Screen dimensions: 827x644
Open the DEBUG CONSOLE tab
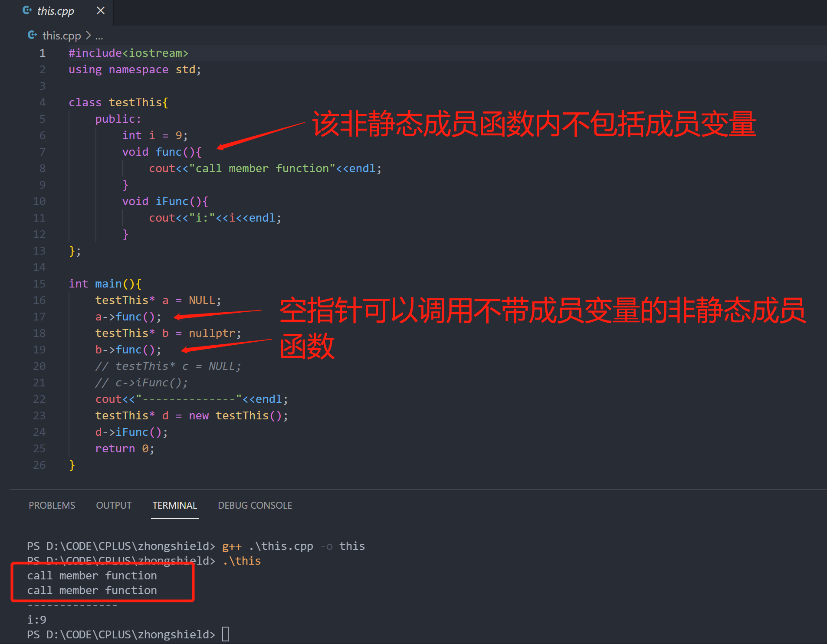(x=255, y=505)
